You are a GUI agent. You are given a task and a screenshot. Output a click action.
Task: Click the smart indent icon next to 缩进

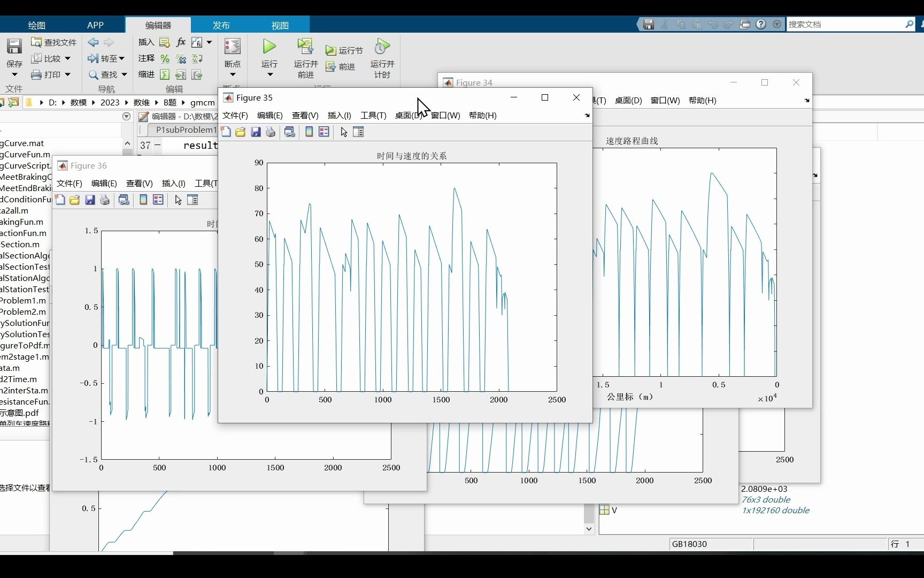[165, 74]
